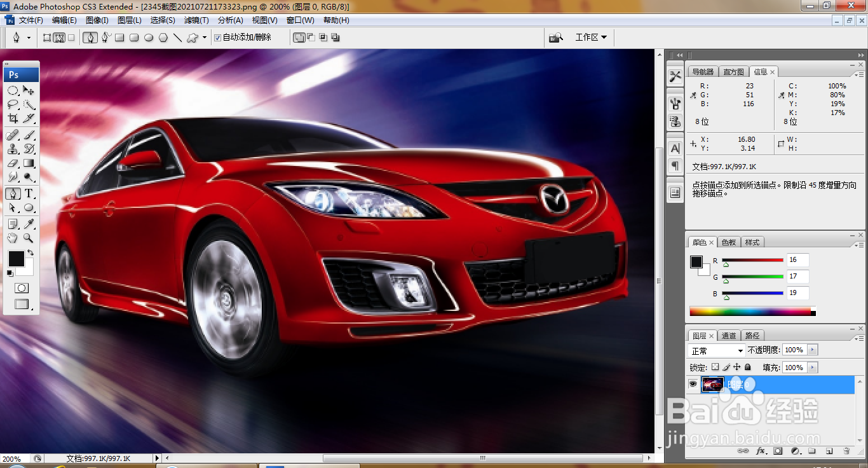Image resolution: width=868 pixels, height=468 pixels.
Task: Select the Smudge tool
Action: click(13, 177)
